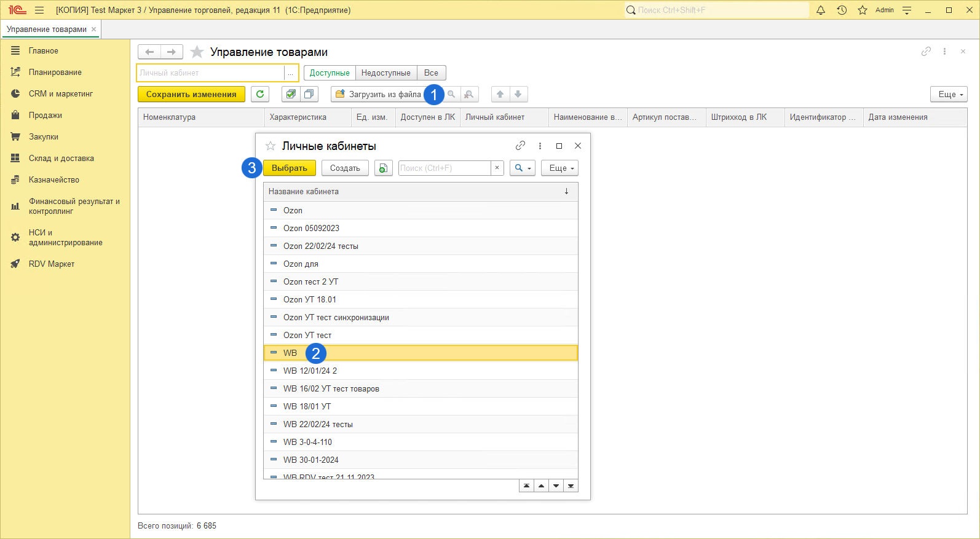Click the green refresh icon in toolbar
The width and height of the screenshot is (980, 539).
click(260, 94)
